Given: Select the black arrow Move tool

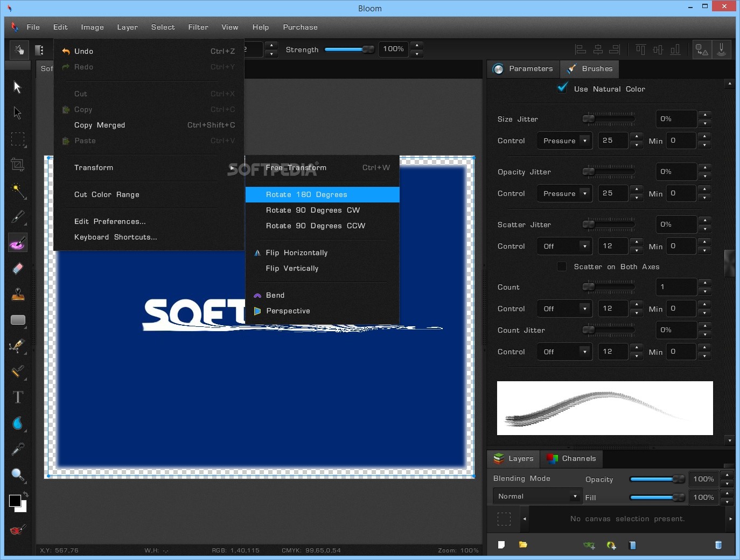Looking at the screenshot, I should click(17, 87).
